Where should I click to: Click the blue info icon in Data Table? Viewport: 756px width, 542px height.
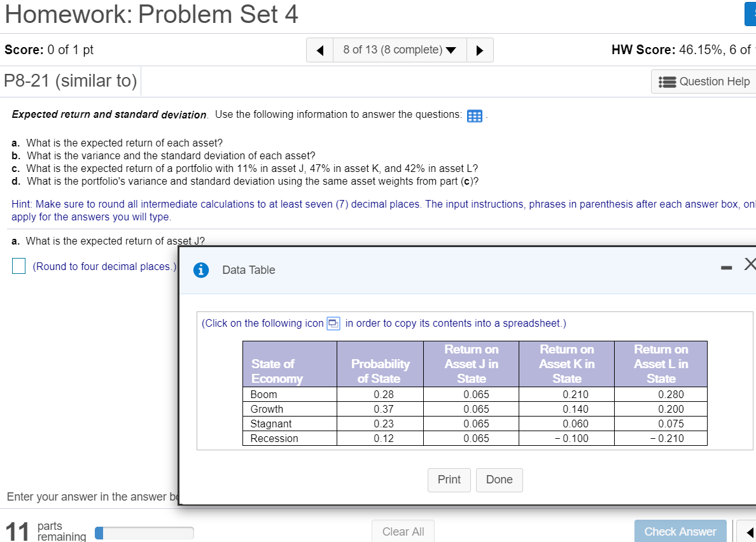point(201,270)
